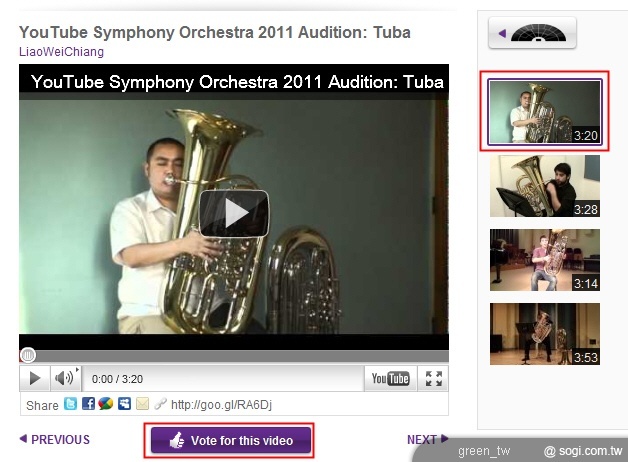Share video on Twitter icon

coord(70,404)
